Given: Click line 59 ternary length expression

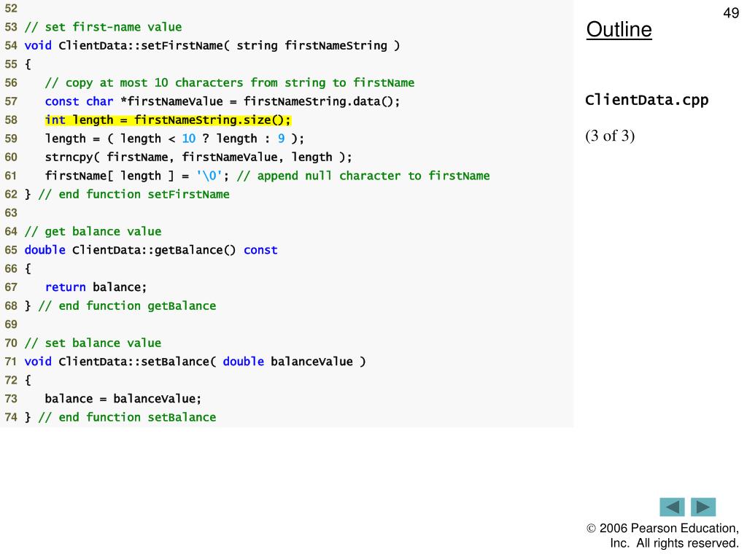Looking at the screenshot, I should (174, 139).
